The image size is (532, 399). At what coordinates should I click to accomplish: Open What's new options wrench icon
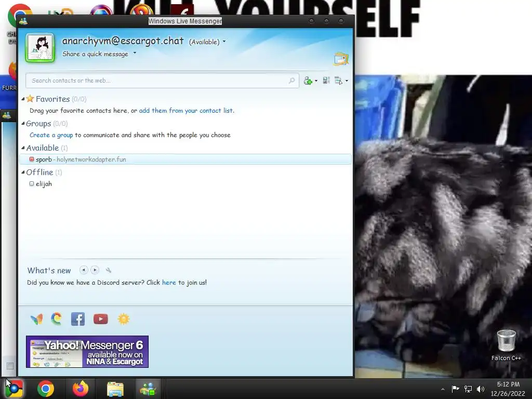108,270
